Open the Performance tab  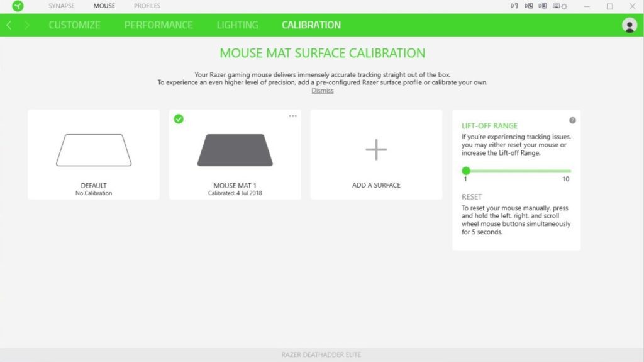click(158, 25)
